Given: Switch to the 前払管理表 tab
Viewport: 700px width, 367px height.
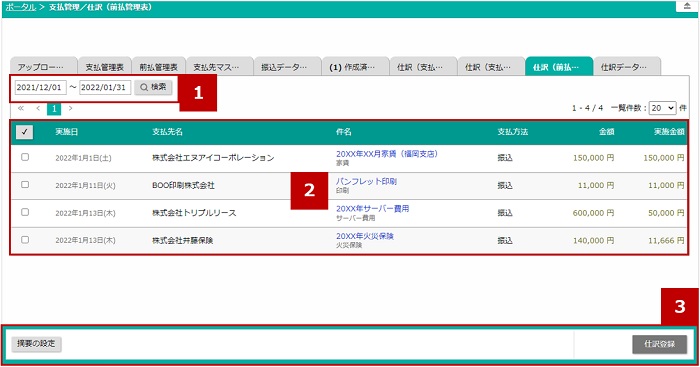Looking at the screenshot, I should pyautogui.click(x=158, y=67).
